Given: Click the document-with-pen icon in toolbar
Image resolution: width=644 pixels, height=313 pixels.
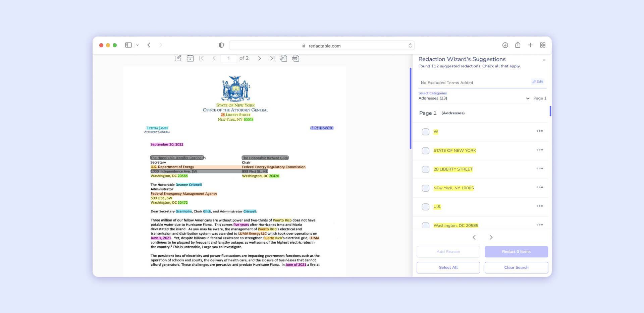Looking at the screenshot, I should tap(283, 58).
